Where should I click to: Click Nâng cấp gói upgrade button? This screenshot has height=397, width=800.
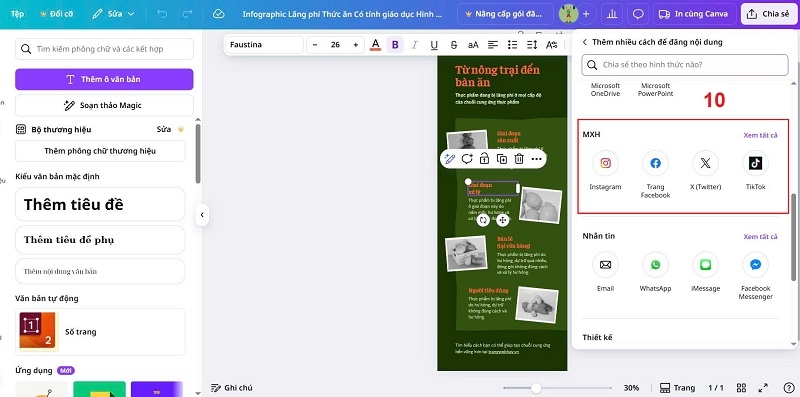coord(505,14)
